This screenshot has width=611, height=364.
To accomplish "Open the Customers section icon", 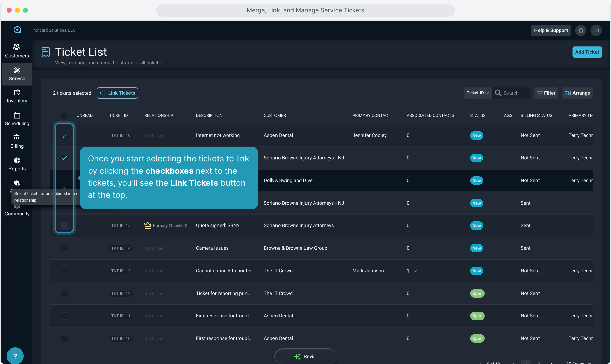I will click(x=17, y=47).
